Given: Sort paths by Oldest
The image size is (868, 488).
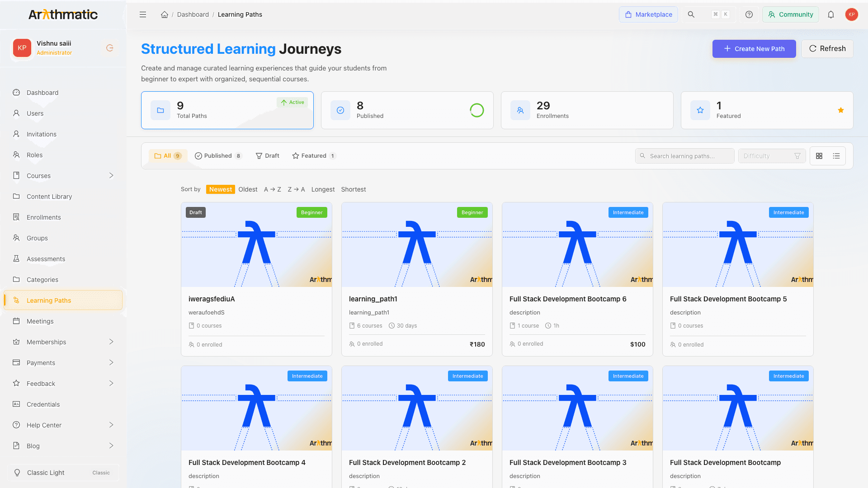Looking at the screenshot, I should pos(248,189).
